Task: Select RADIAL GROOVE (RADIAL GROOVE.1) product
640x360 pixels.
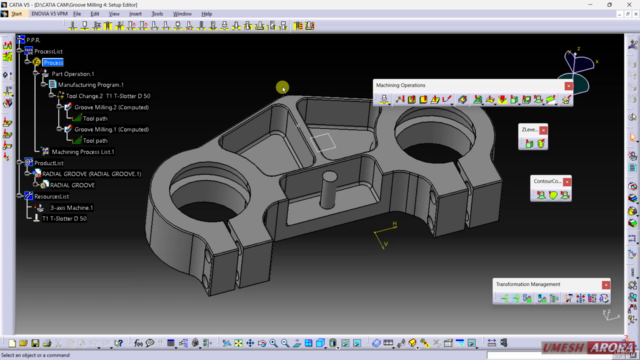Action: coord(92,174)
